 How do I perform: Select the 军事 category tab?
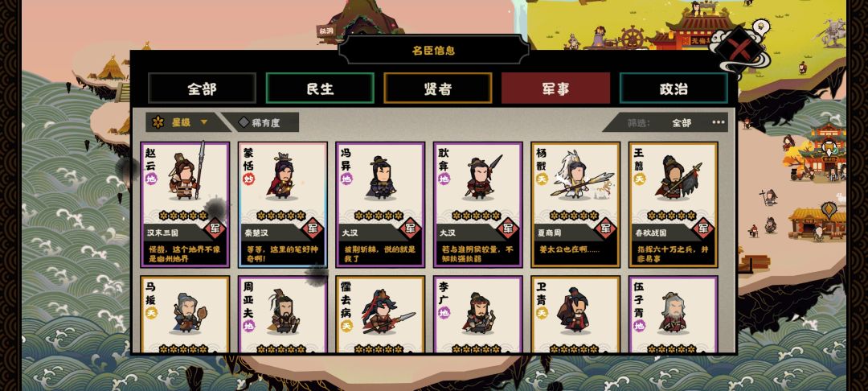556,88
